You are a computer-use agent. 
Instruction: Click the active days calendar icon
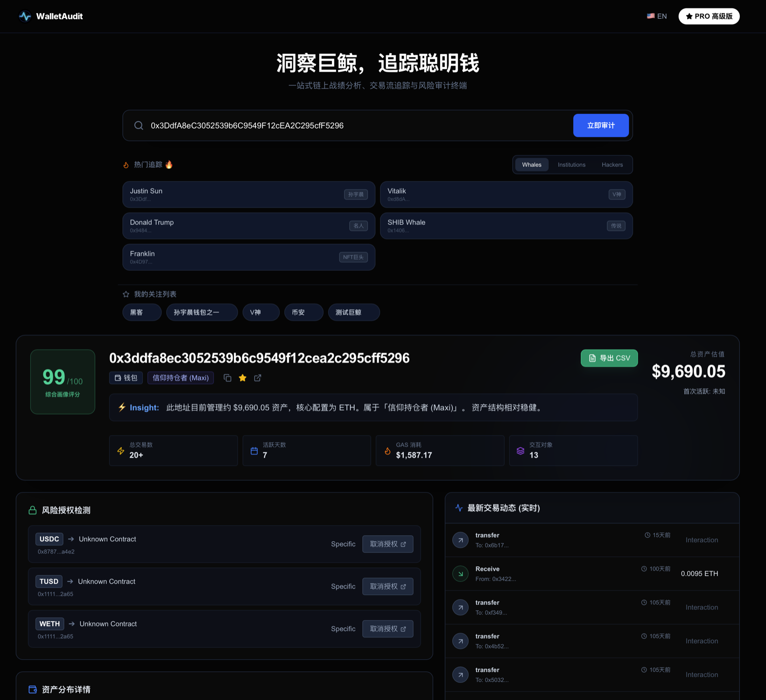click(x=254, y=451)
